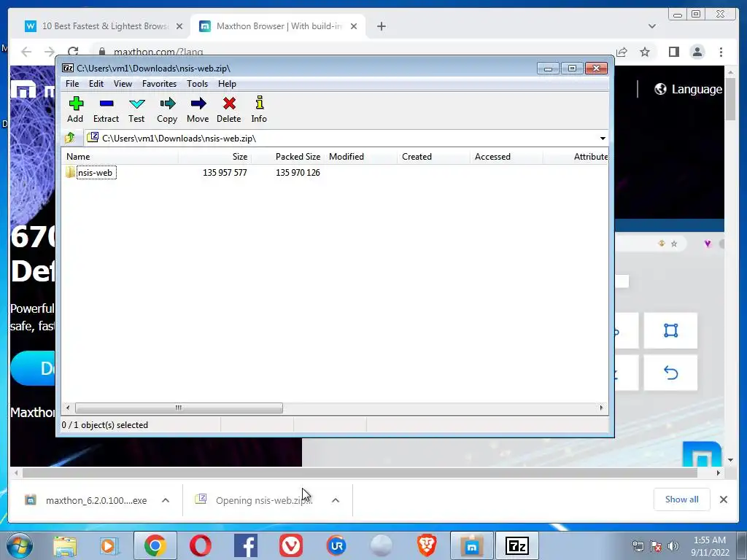
Task: Open the clock showing 1:55 AM
Action: 710,546
